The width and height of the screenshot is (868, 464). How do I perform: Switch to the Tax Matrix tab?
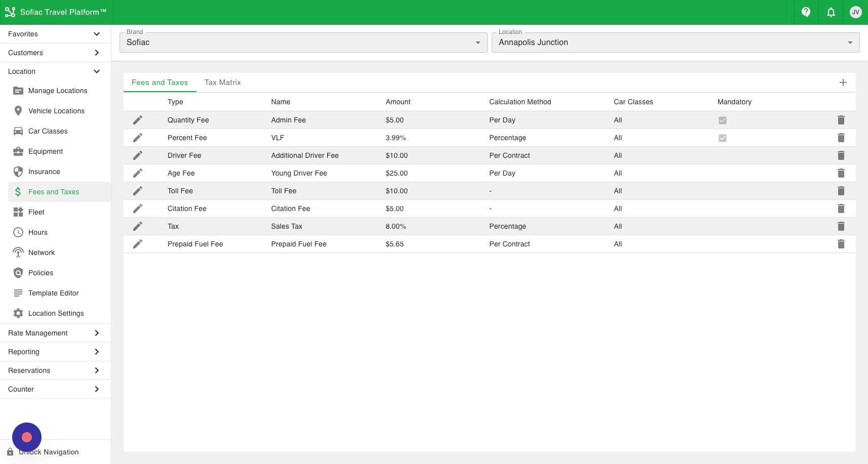point(222,82)
